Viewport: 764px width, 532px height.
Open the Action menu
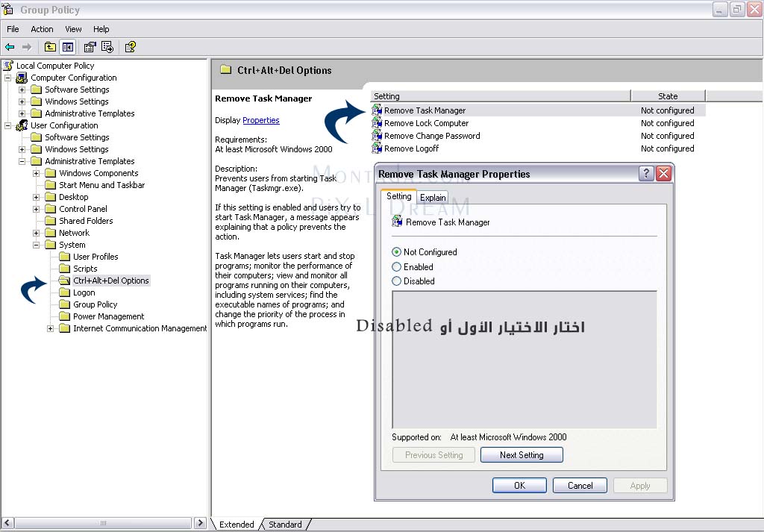pyautogui.click(x=42, y=29)
